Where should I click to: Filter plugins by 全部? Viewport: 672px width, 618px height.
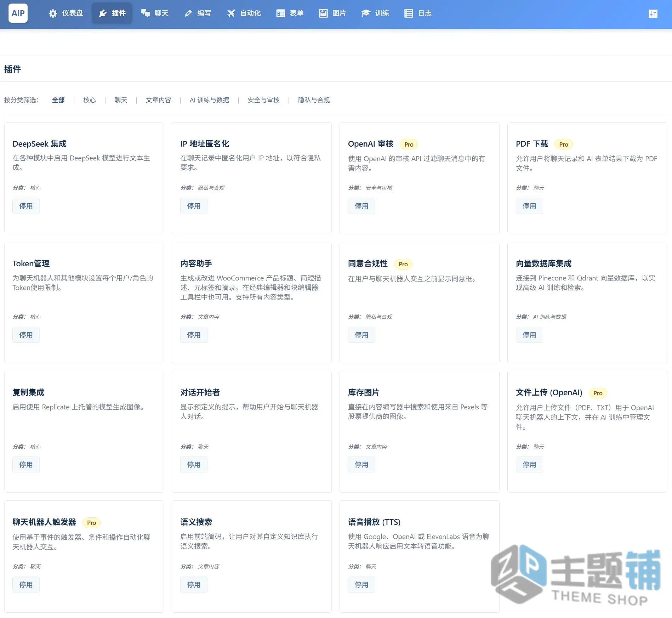coord(58,100)
